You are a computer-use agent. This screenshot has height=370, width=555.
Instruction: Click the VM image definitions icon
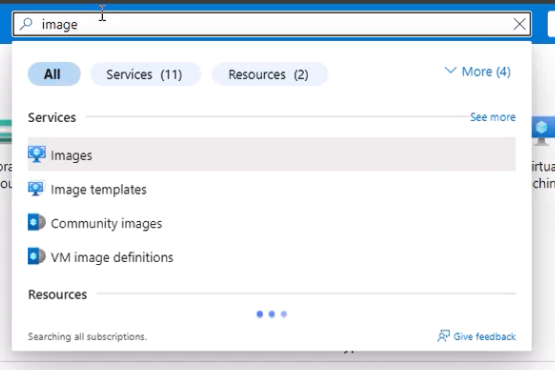point(36,256)
